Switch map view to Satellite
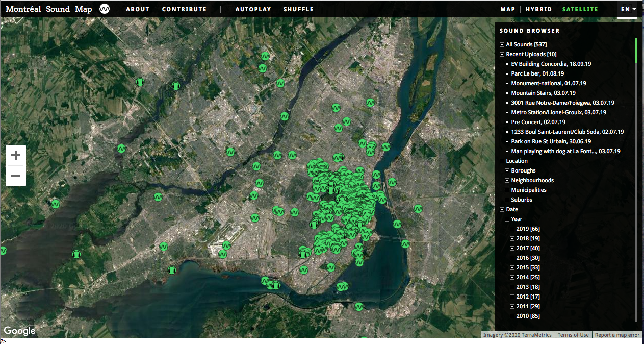Viewport: 644px width, 344px height. point(580,9)
